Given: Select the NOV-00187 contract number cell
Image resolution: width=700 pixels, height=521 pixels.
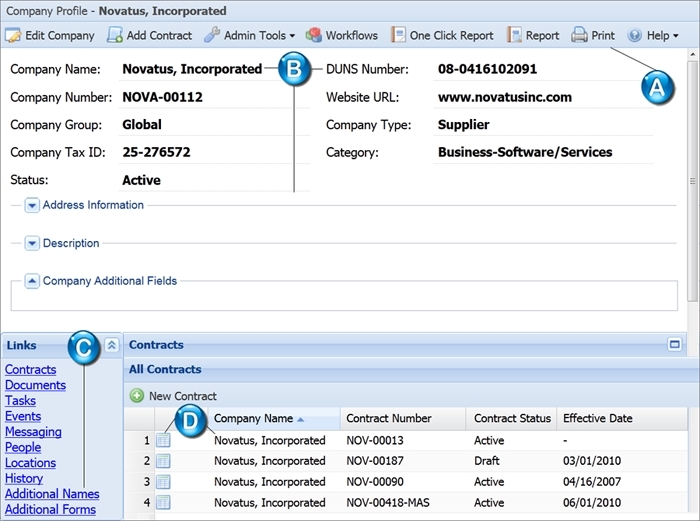Looking at the screenshot, I should pos(375,461).
